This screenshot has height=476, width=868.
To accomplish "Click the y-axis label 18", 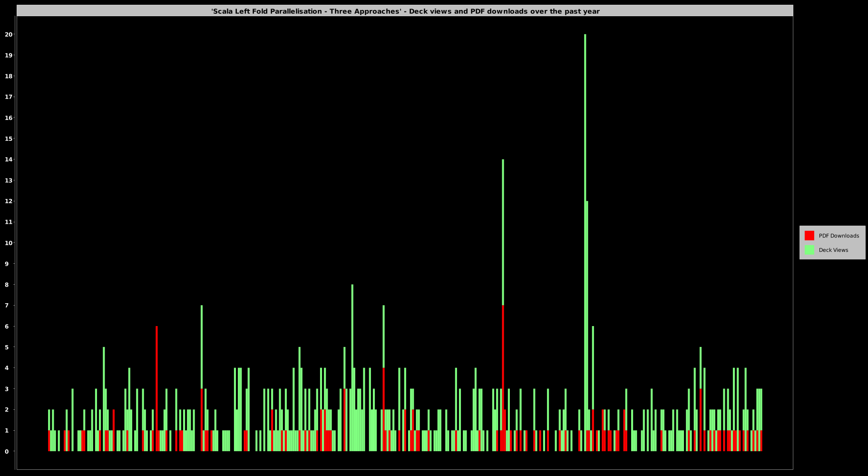I will [8, 76].
